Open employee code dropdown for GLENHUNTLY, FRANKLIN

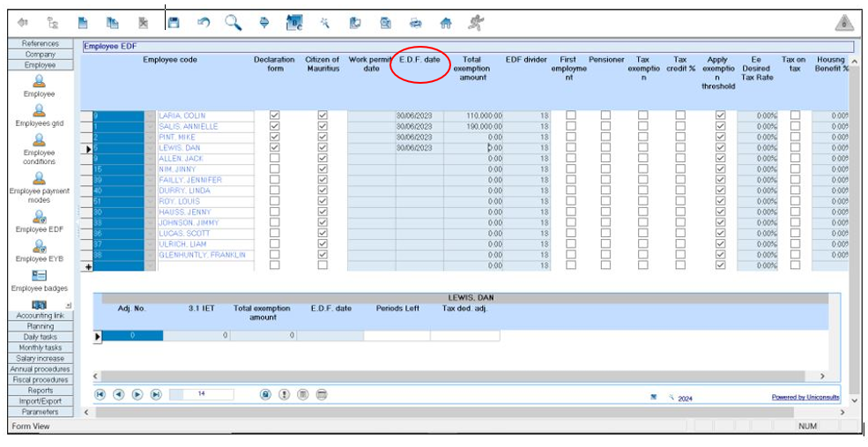click(150, 255)
